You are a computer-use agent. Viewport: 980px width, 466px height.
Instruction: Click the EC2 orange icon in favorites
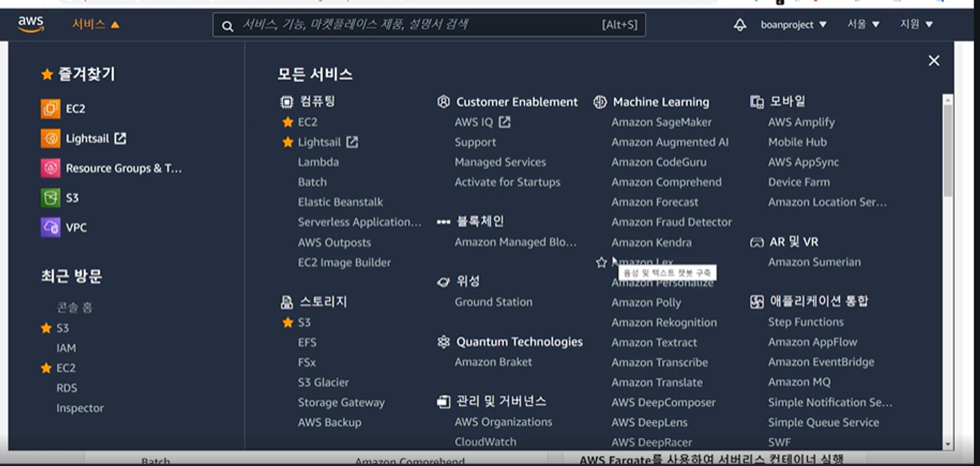tap(50, 109)
